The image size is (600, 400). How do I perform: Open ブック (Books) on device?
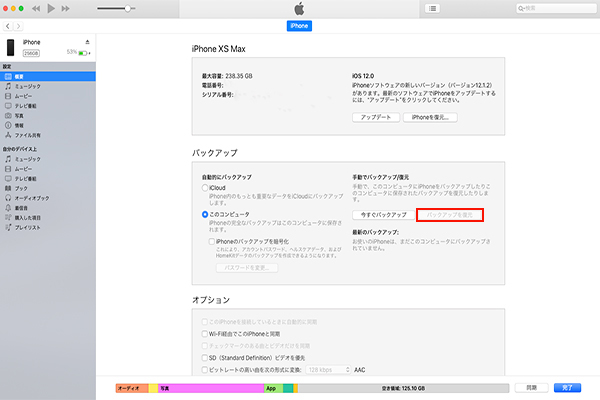tap(48, 188)
